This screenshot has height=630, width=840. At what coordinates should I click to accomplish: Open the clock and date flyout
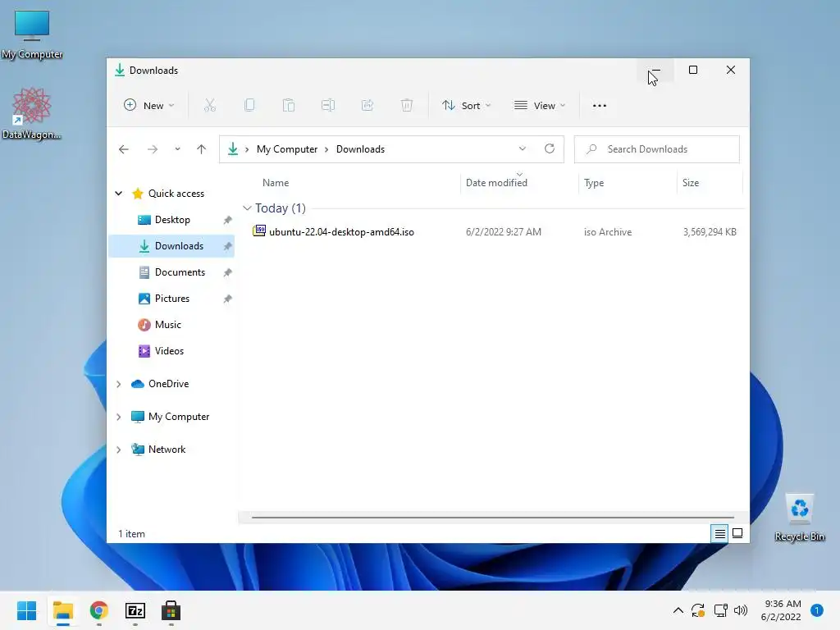(781, 610)
